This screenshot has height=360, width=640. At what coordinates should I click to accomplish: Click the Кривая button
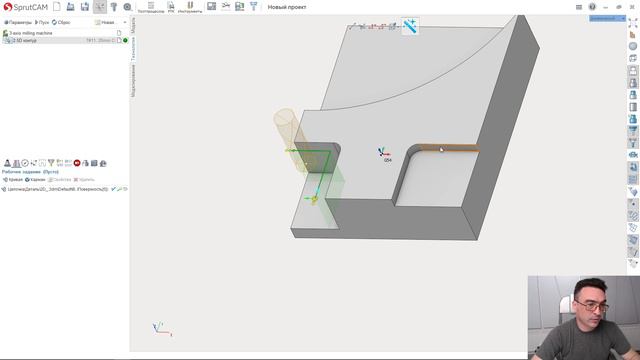(x=13, y=180)
